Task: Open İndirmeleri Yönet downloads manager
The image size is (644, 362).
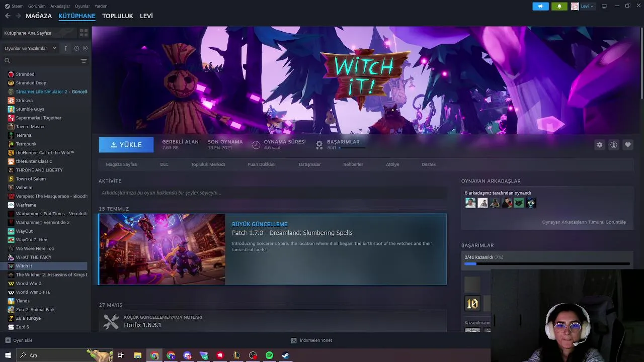Action: coord(312,340)
